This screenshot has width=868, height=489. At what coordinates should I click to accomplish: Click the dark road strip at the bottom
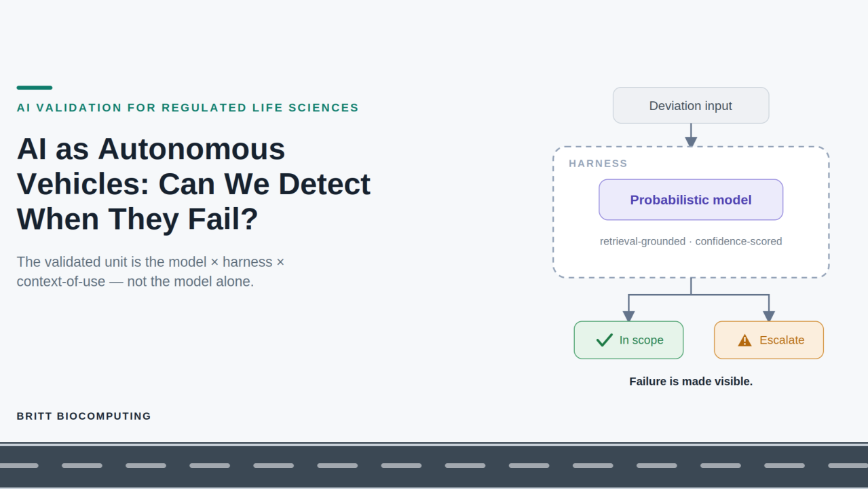coord(434,466)
